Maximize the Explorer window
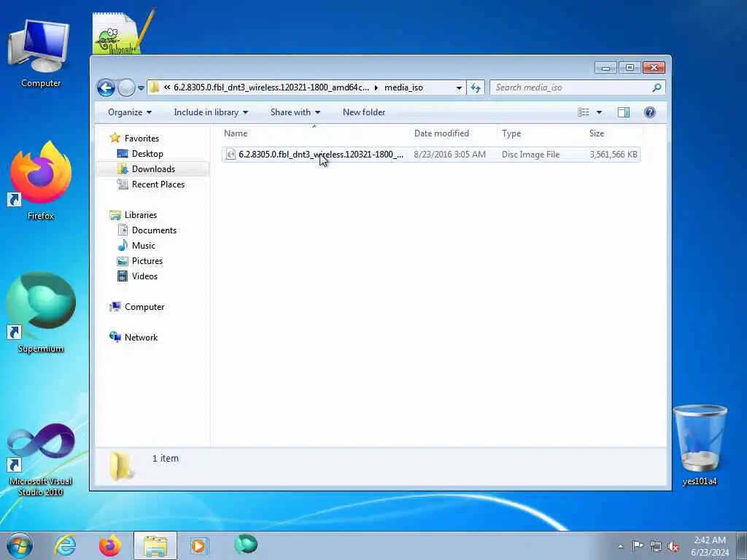Viewport: 747px width, 560px height. pos(630,68)
